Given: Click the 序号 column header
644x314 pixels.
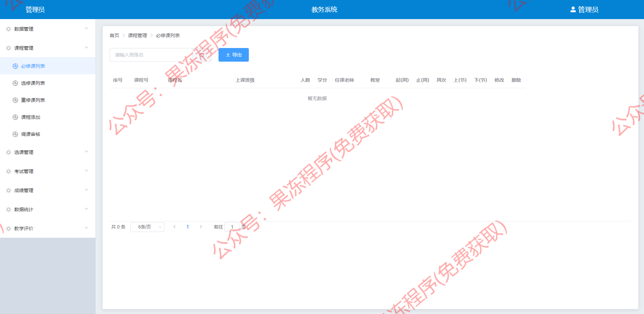Looking at the screenshot, I should (x=118, y=80).
